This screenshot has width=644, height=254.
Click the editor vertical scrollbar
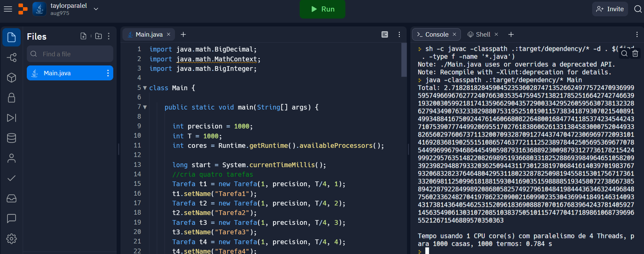click(x=404, y=60)
